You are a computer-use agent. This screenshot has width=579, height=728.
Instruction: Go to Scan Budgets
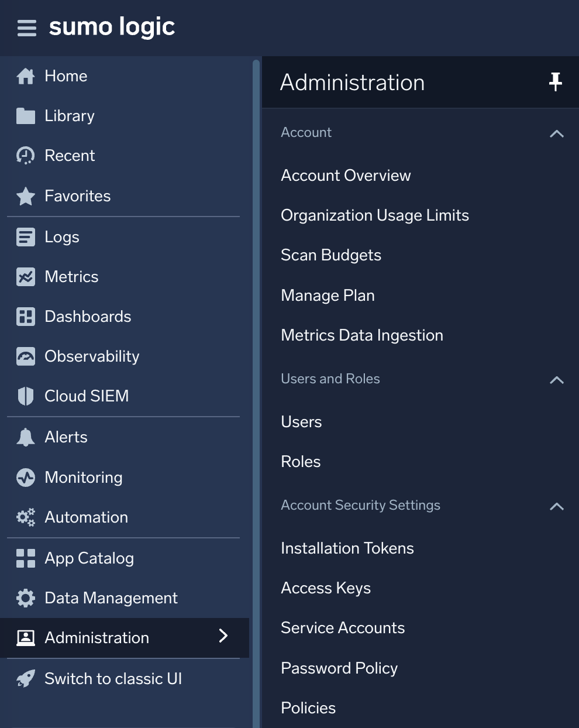click(x=331, y=255)
